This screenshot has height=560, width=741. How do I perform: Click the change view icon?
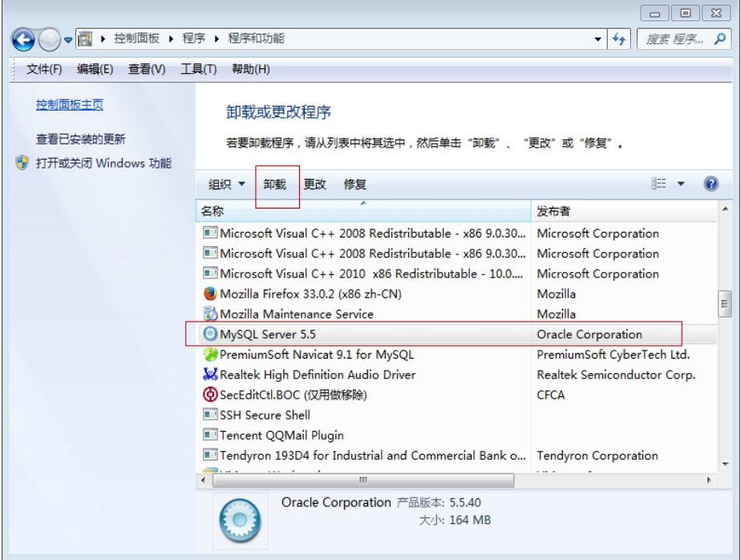658,184
